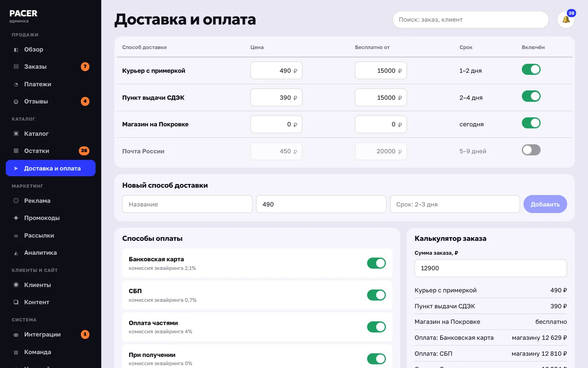Image resolution: width=588 pixels, height=368 pixels.
Task: Click the Добавить button
Action: (545, 204)
